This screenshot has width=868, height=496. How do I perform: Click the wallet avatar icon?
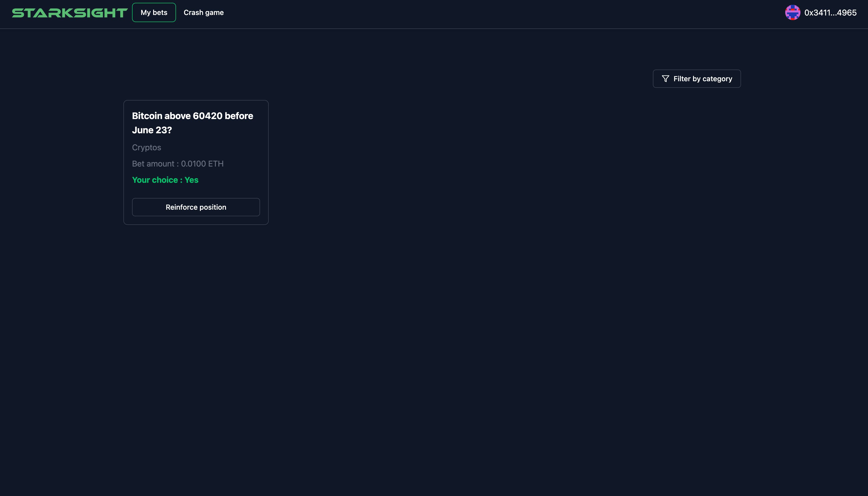793,13
